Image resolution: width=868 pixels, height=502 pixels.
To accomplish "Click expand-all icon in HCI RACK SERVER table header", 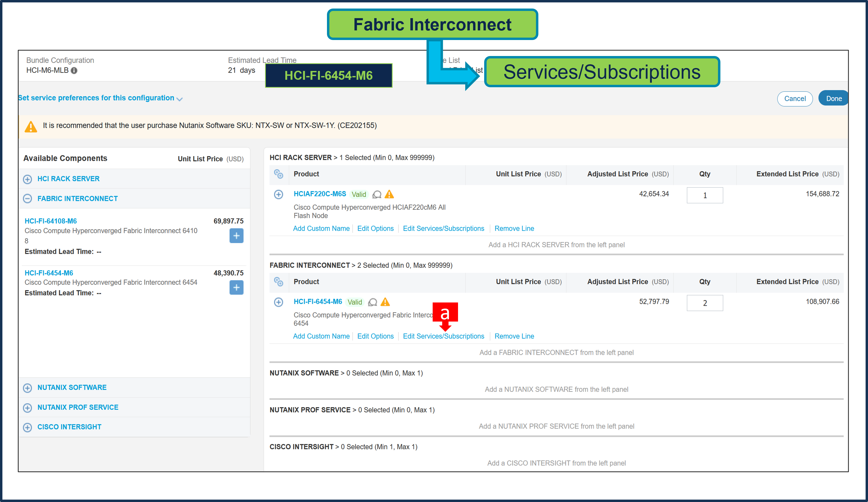I will tap(279, 174).
